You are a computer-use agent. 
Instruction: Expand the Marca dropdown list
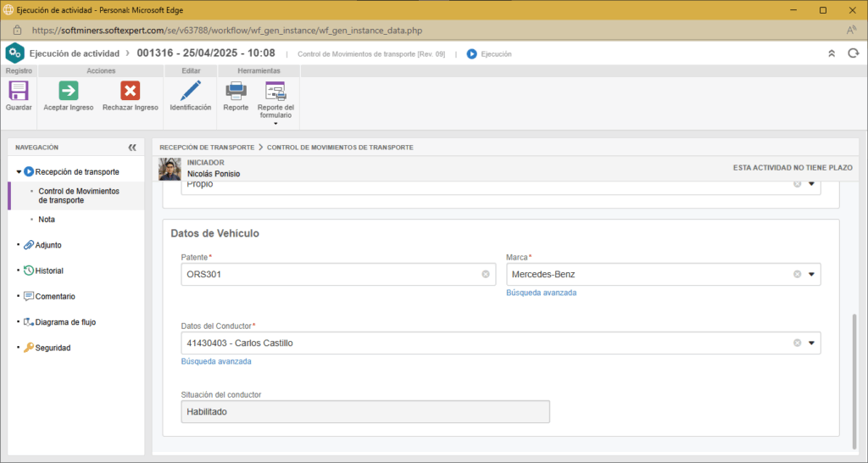coord(811,274)
